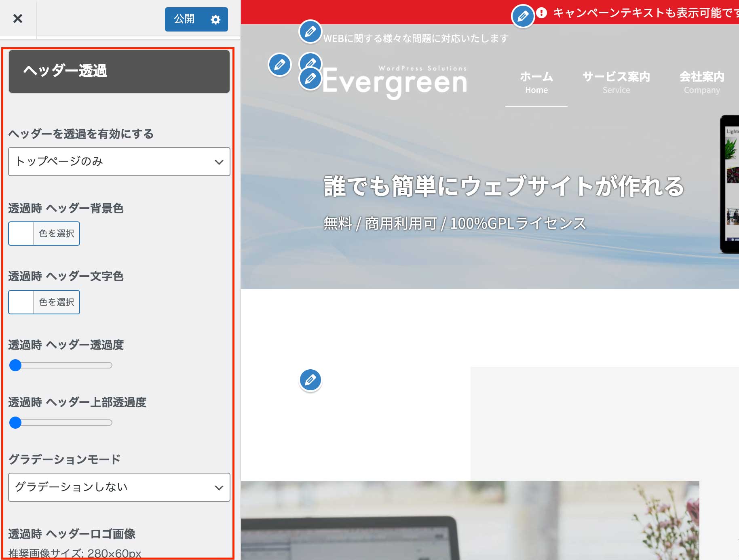
Task: Click the edit pencil below the hero image
Action: tap(310, 380)
